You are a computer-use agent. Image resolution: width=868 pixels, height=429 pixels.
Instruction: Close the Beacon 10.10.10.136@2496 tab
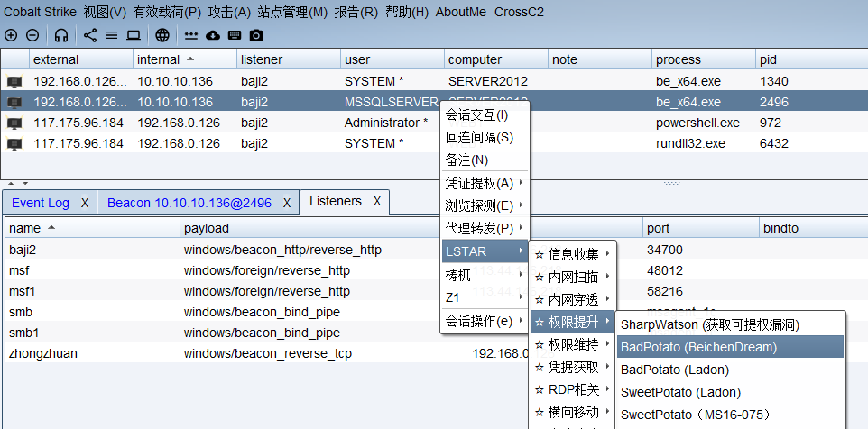[287, 203]
